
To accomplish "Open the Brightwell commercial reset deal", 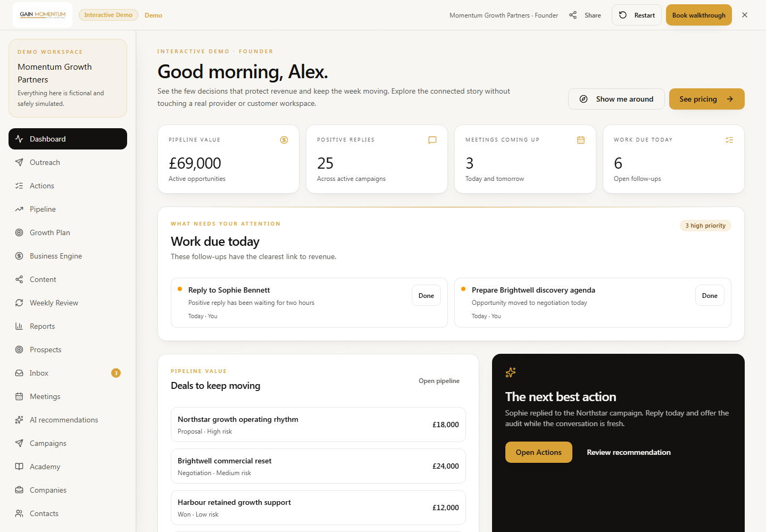I will [318, 466].
